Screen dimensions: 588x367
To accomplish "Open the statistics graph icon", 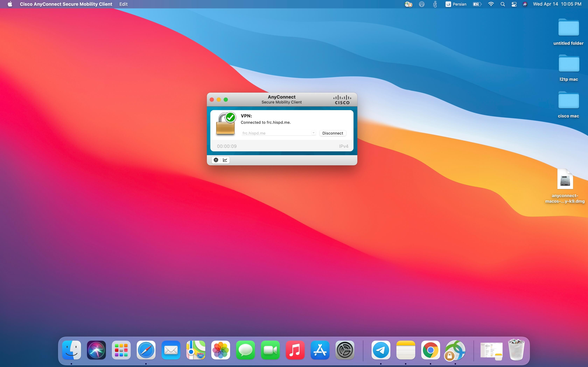I will pyautogui.click(x=225, y=160).
